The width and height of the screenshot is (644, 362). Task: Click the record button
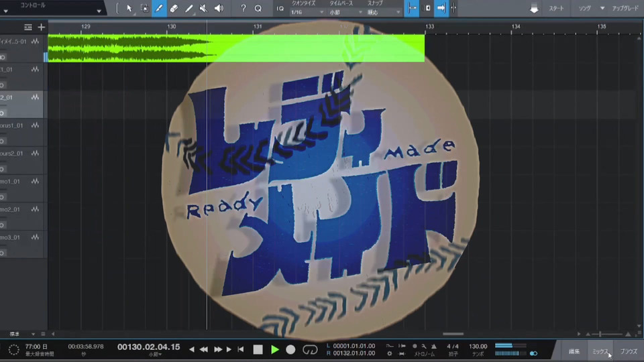[x=290, y=350]
